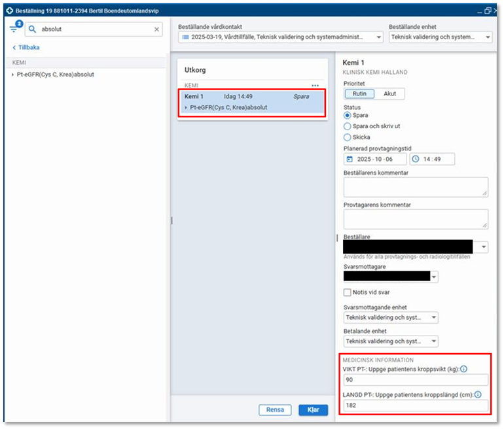Click the clock icon for sampling time

click(416, 159)
